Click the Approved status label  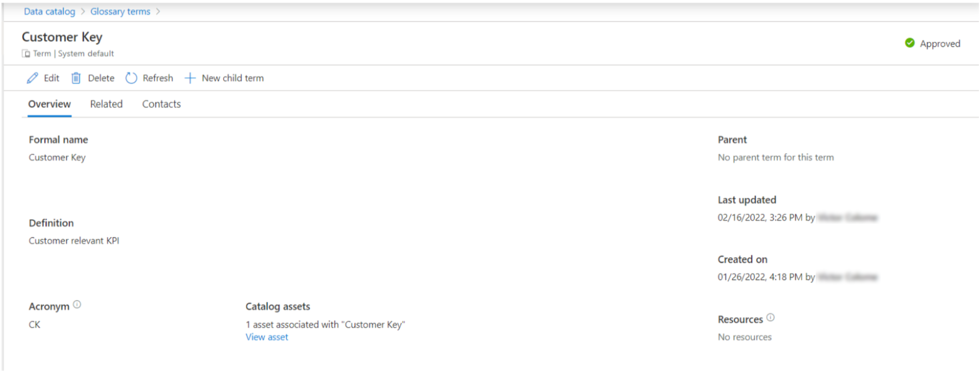pos(940,44)
